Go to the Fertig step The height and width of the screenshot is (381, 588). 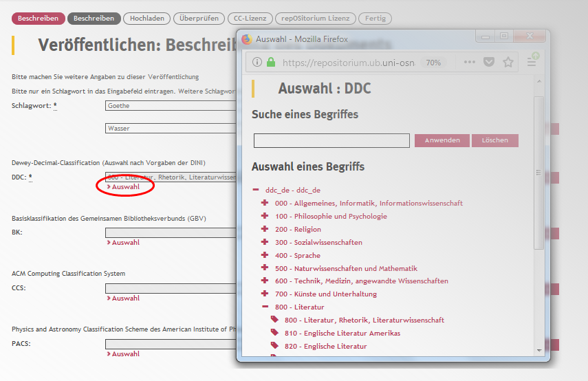pyautogui.click(x=375, y=19)
